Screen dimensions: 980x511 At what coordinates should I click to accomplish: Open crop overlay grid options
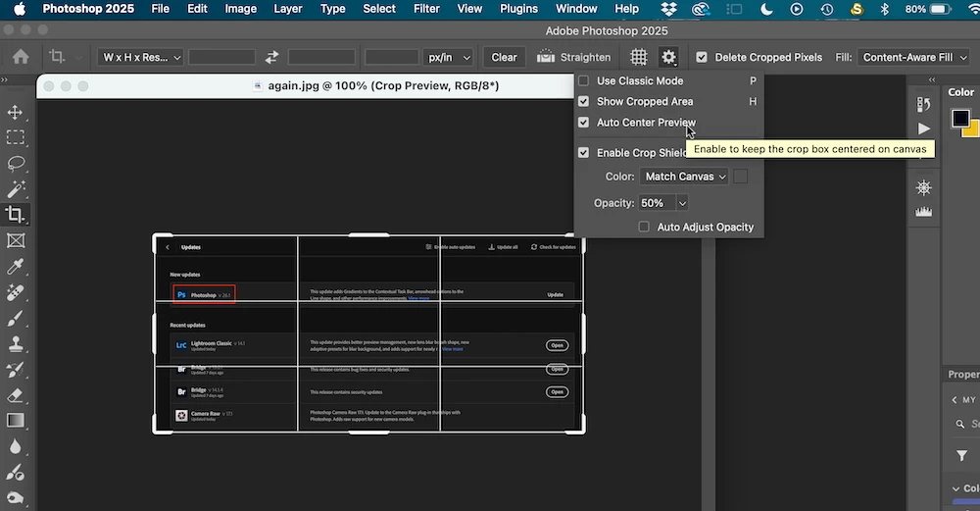pos(638,57)
